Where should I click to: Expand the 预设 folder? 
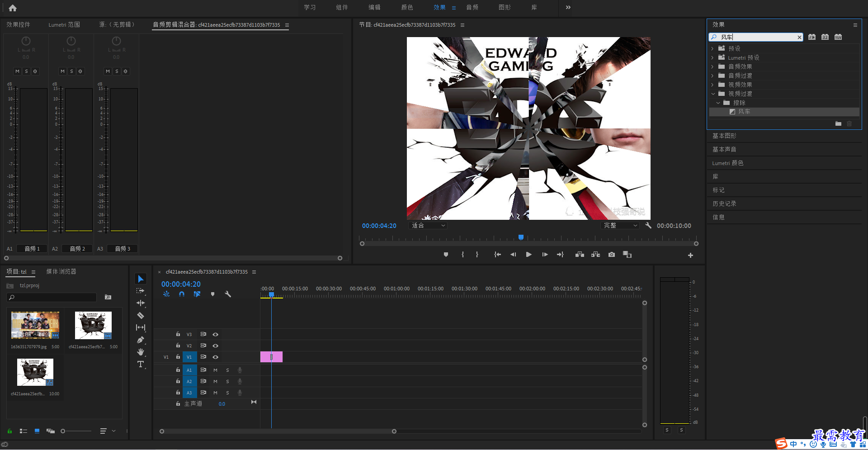(712, 48)
